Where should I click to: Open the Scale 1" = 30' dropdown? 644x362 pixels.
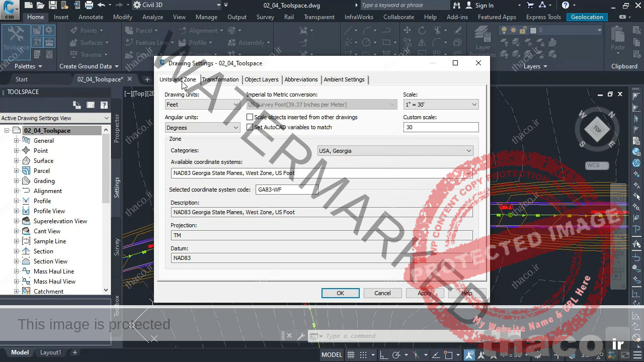(441, 105)
